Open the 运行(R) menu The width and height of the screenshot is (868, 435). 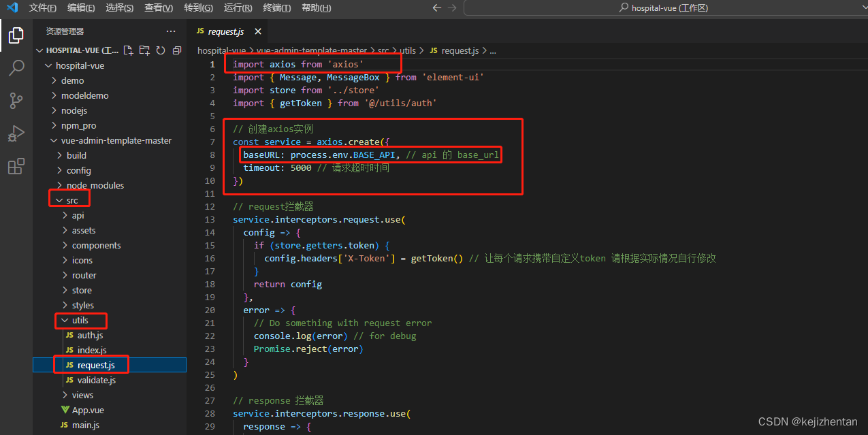(x=238, y=8)
